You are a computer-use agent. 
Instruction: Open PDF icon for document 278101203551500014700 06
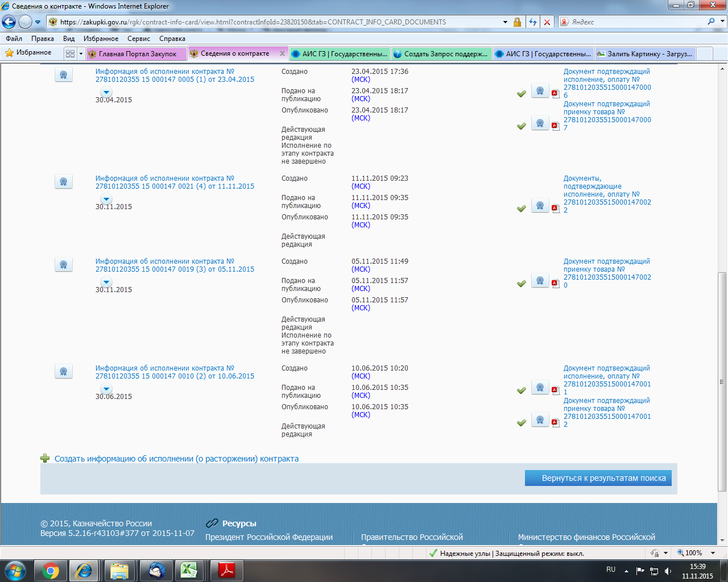(556, 93)
